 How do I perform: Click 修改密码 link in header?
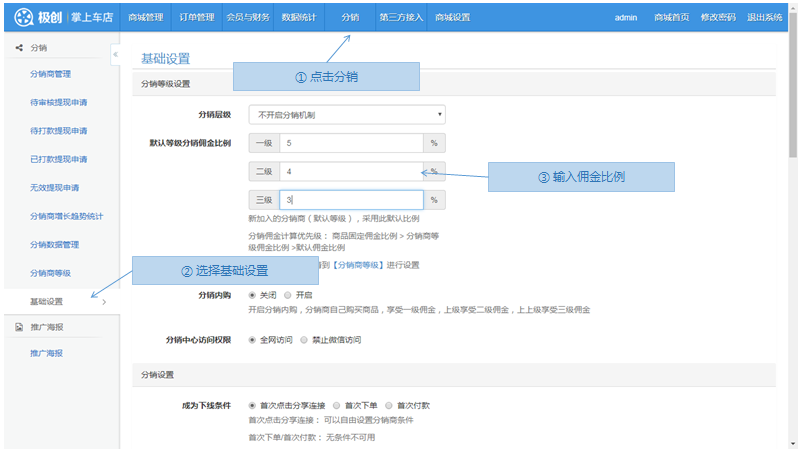pos(718,17)
